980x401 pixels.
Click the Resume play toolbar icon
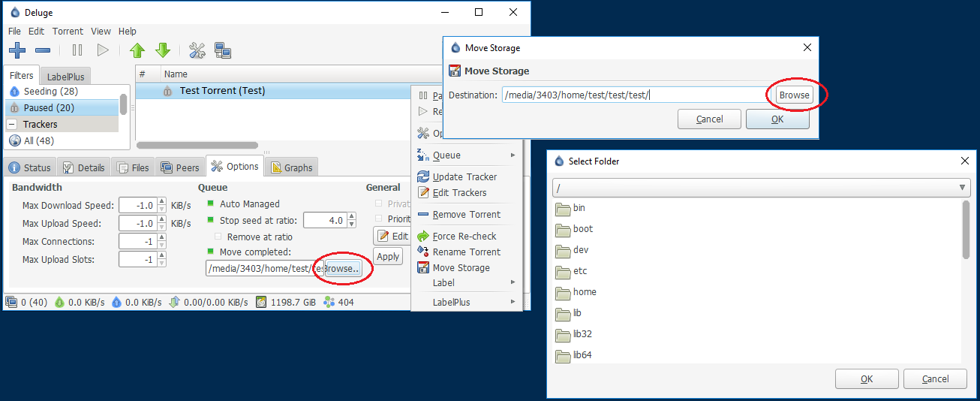(103, 50)
